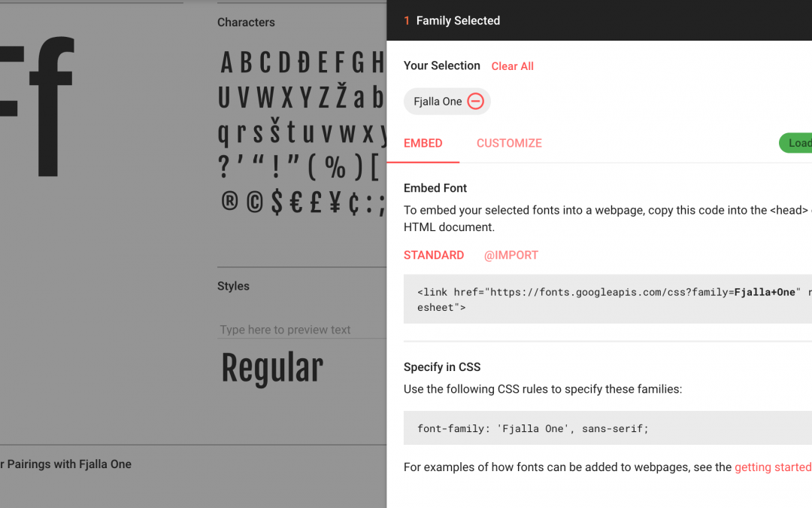Remove Fjalla One with the minus icon

[x=475, y=102]
